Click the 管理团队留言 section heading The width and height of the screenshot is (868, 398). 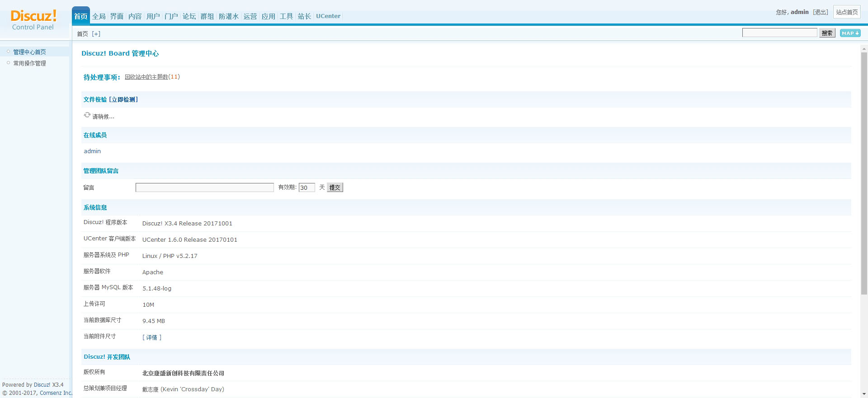(x=101, y=171)
